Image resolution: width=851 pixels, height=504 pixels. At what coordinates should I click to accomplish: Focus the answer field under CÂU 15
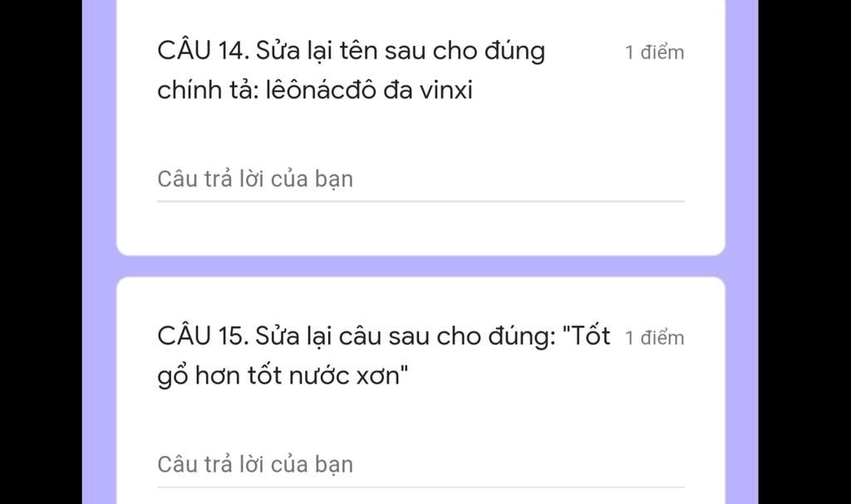click(421, 465)
